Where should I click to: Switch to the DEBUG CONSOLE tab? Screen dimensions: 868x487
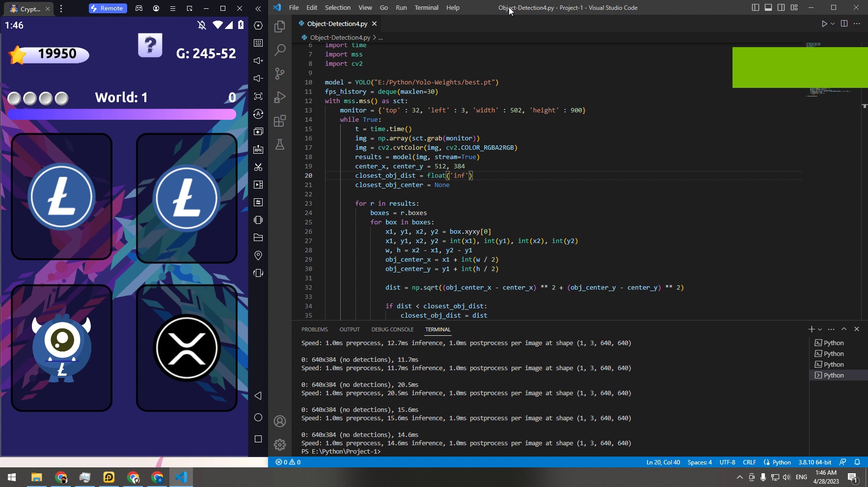click(392, 329)
